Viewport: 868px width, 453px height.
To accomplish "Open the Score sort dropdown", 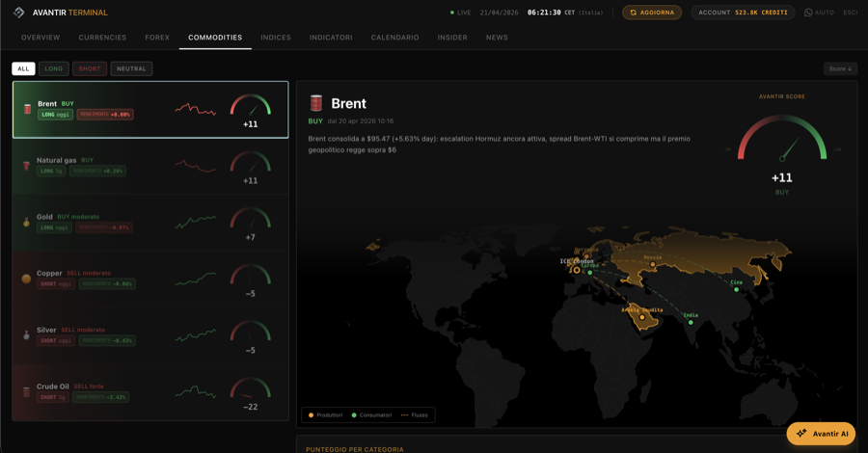I will pos(840,68).
